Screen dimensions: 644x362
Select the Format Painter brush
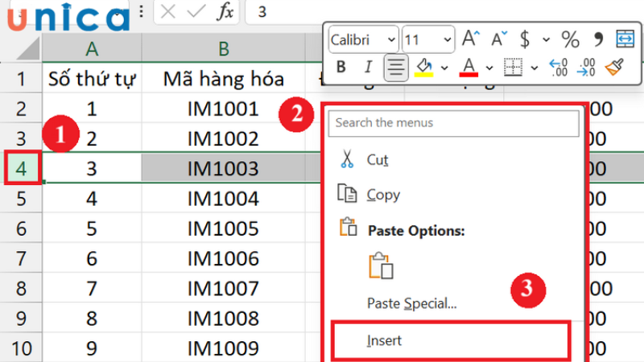(614, 67)
